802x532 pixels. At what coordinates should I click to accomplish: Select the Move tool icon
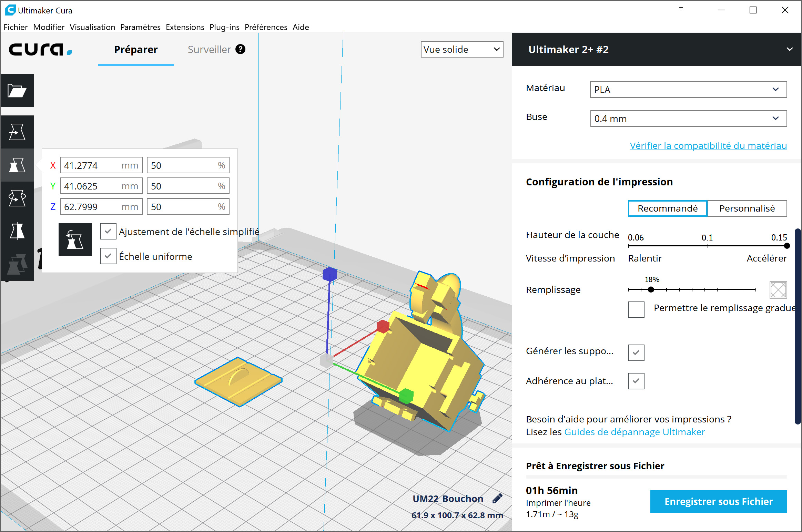17,132
